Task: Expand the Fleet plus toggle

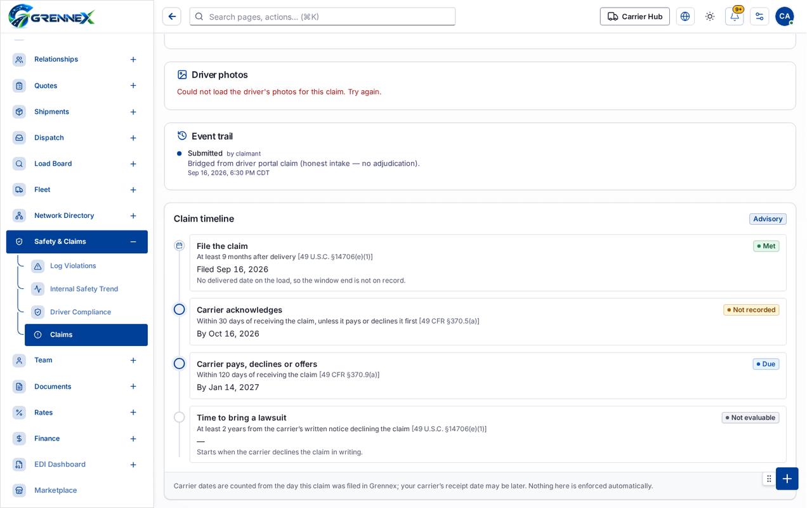Action: click(133, 190)
